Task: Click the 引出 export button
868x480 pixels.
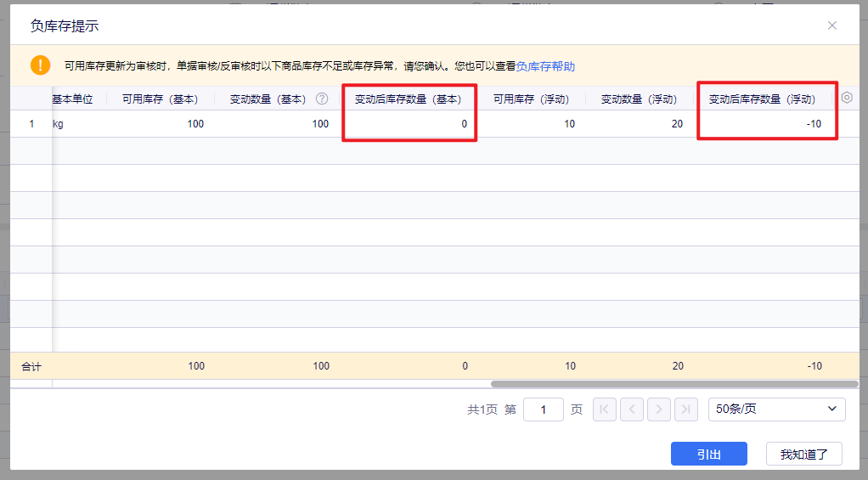Action: tap(708, 454)
